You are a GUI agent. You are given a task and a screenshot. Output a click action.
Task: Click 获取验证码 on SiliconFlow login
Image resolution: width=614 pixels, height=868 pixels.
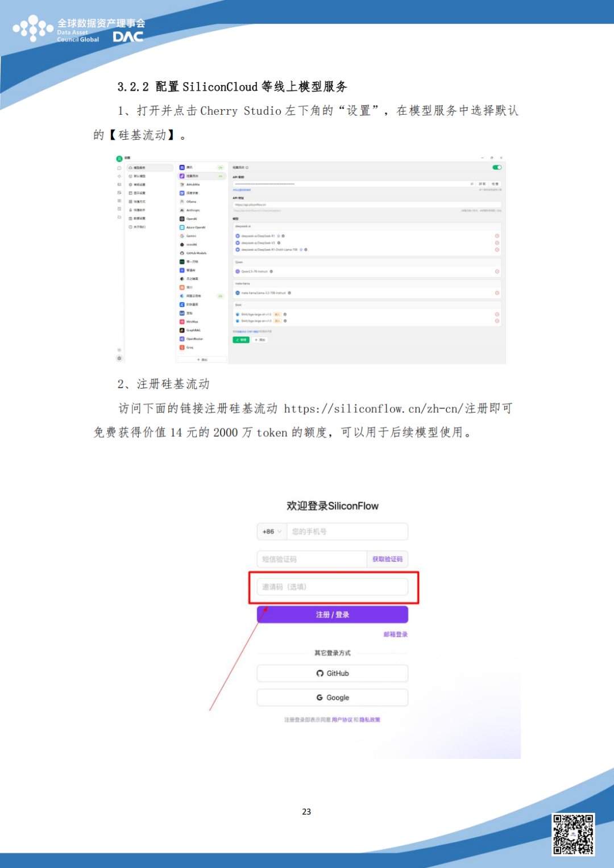pyautogui.click(x=387, y=560)
